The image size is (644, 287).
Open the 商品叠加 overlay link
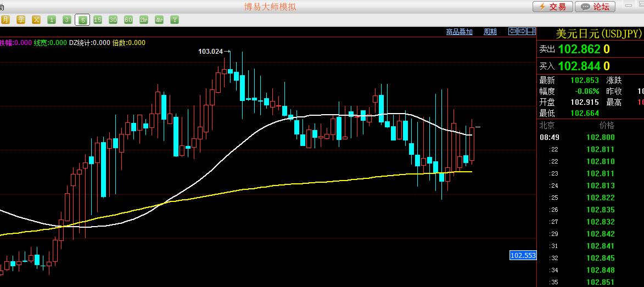[x=459, y=32]
